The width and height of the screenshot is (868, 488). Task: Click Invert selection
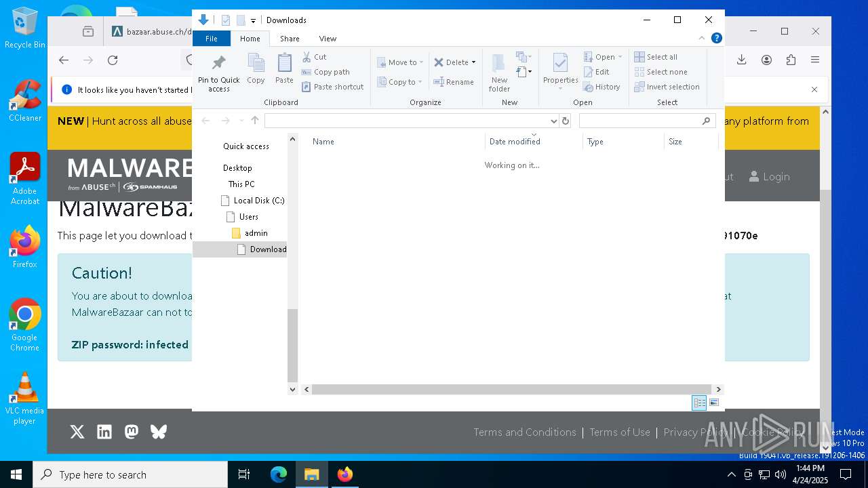pos(667,87)
